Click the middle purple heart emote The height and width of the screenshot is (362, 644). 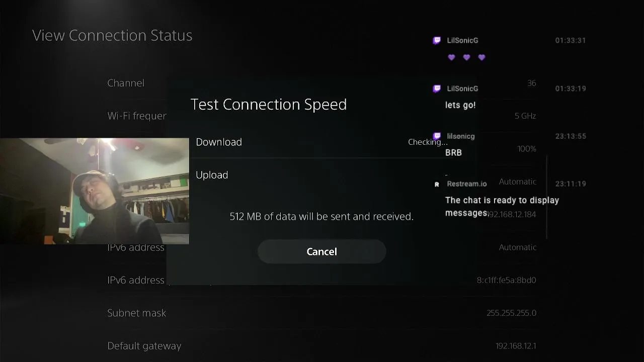(466, 57)
